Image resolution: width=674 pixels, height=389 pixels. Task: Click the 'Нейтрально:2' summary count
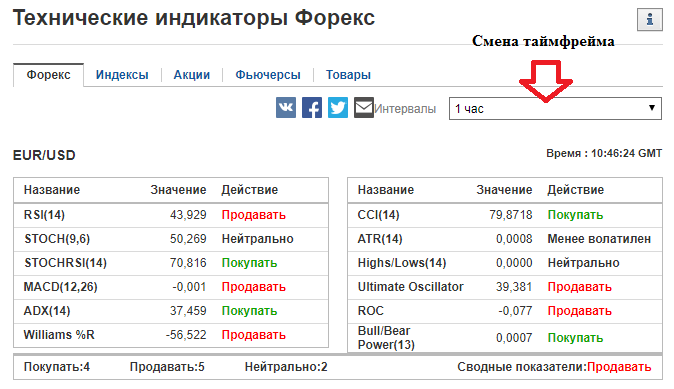point(286,367)
